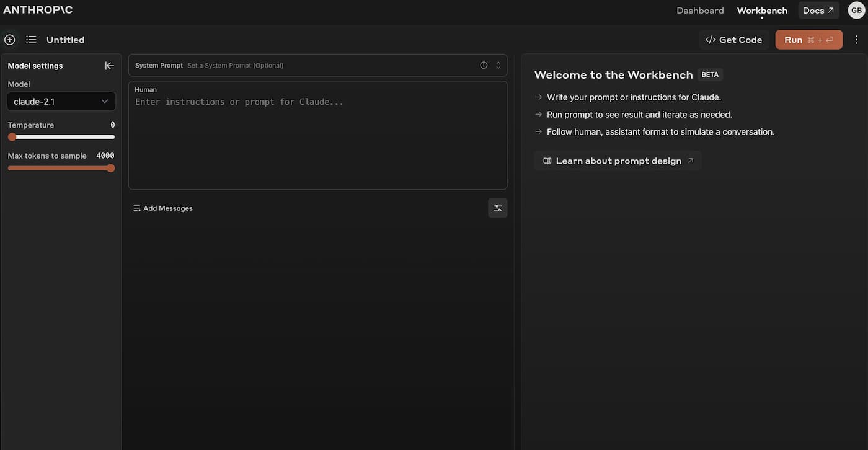Select the Workbench tab
This screenshot has height=450, width=868.
762,11
